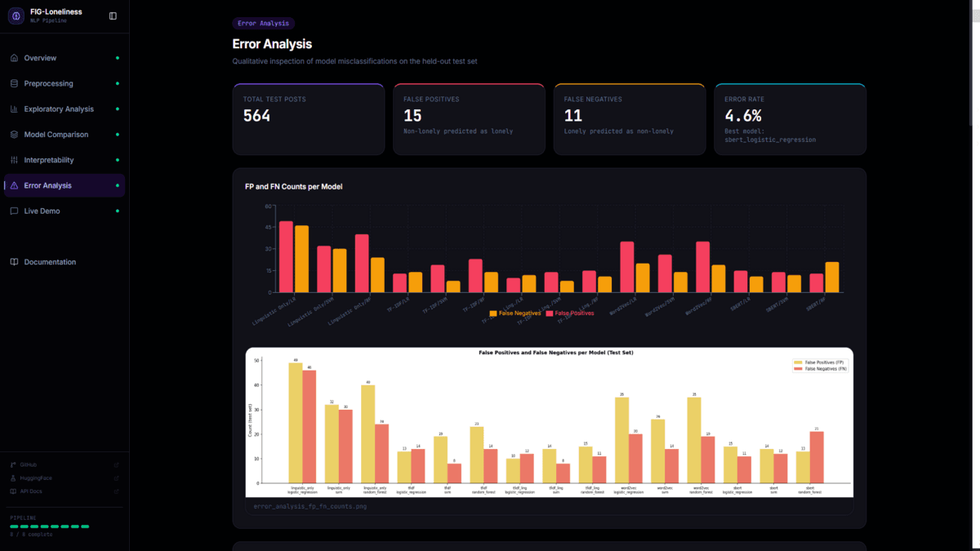Open the GitHub link
Screen dimensions: 980x551
coord(65,464)
